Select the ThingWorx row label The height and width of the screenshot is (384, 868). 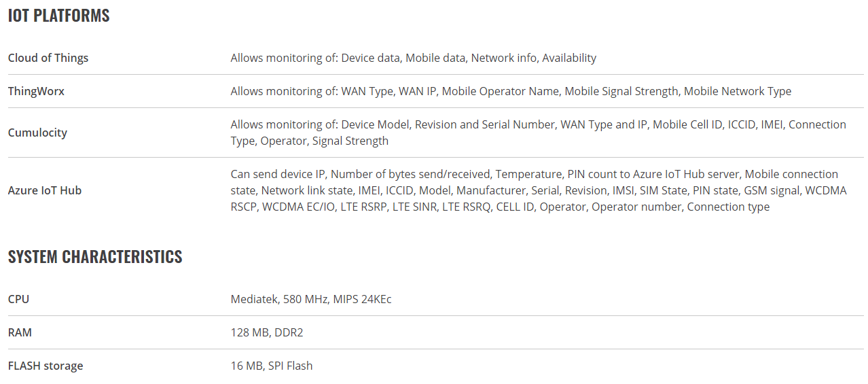(x=36, y=91)
